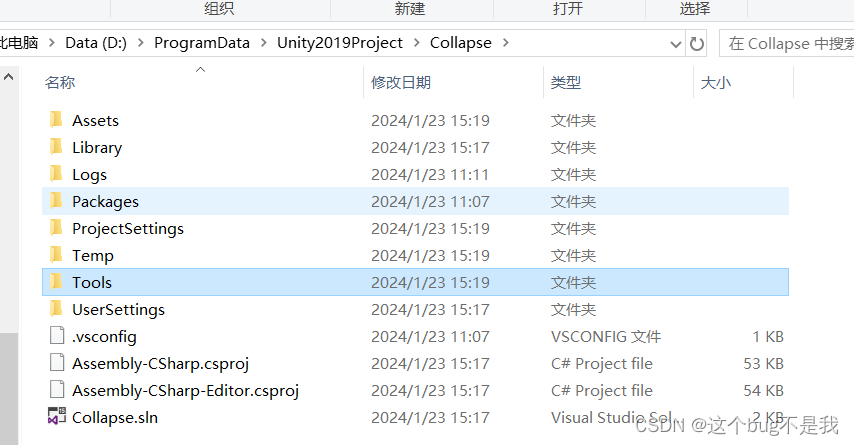Click the search box for Collapse
The width and height of the screenshot is (854, 445).
tap(787, 44)
